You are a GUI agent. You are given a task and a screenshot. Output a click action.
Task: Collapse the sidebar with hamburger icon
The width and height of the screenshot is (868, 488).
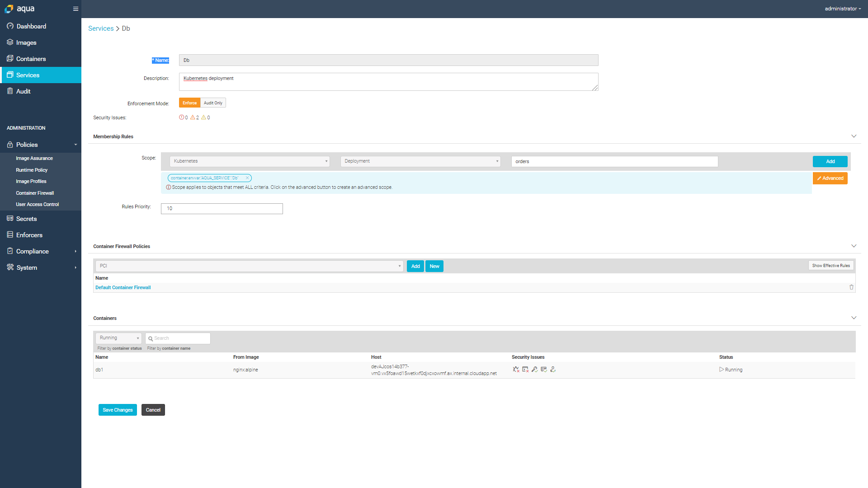tap(75, 9)
